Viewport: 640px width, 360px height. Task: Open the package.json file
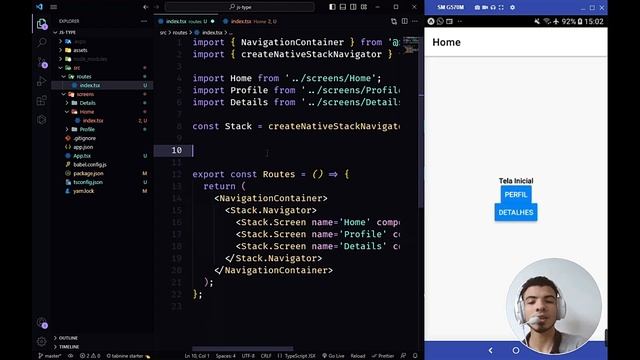coord(88,173)
